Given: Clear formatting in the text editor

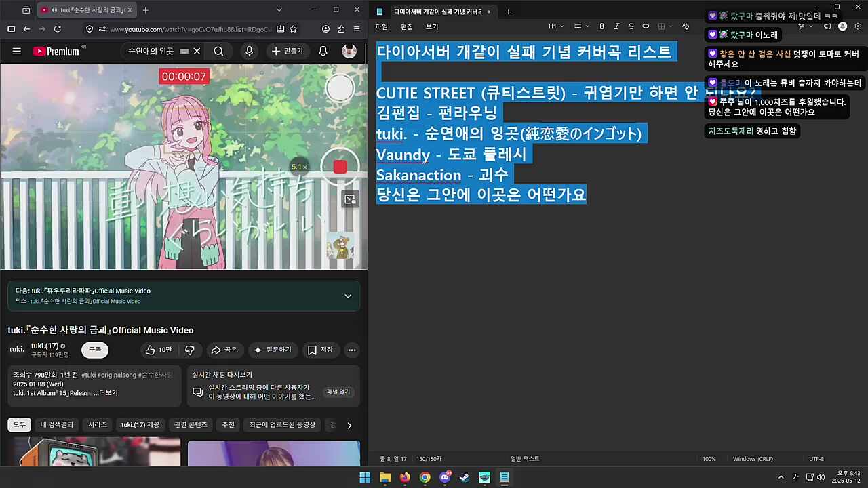Looking at the screenshot, I should click(x=686, y=26).
